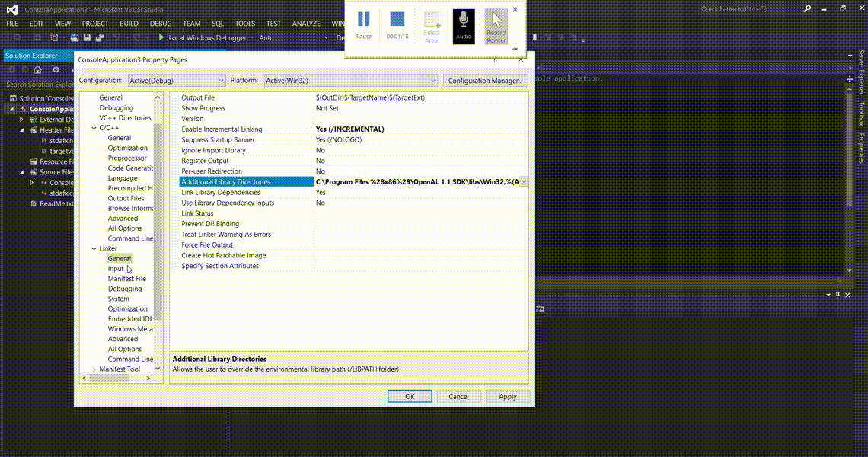The height and width of the screenshot is (457, 868).
Task: Open the FILE menu
Action: click(12, 24)
